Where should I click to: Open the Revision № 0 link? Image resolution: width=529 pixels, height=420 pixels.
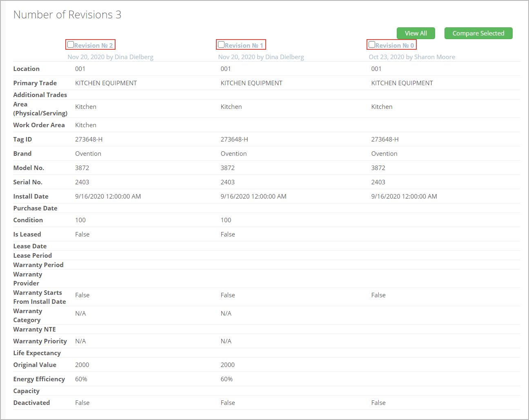pos(395,45)
